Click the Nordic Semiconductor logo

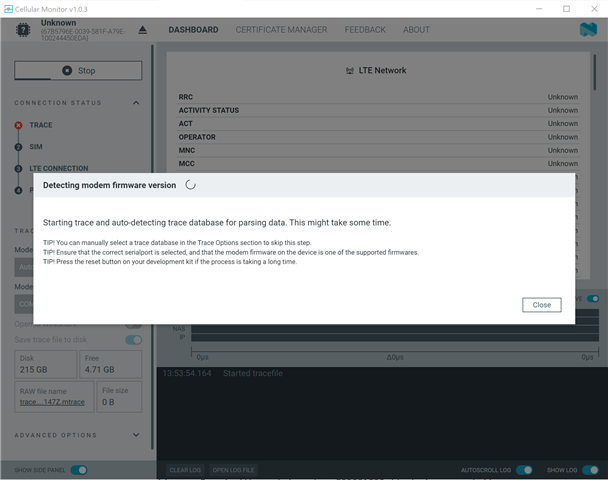click(x=587, y=30)
